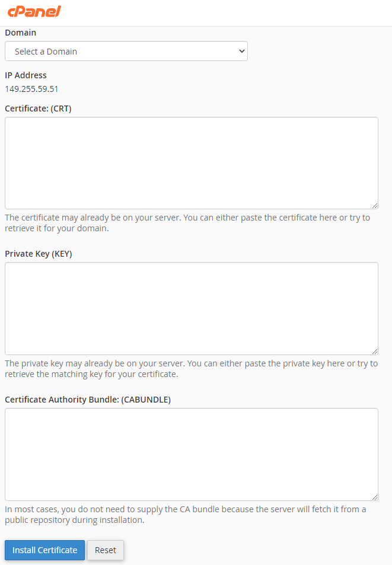Click the Domain label above the selector

click(20, 33)
